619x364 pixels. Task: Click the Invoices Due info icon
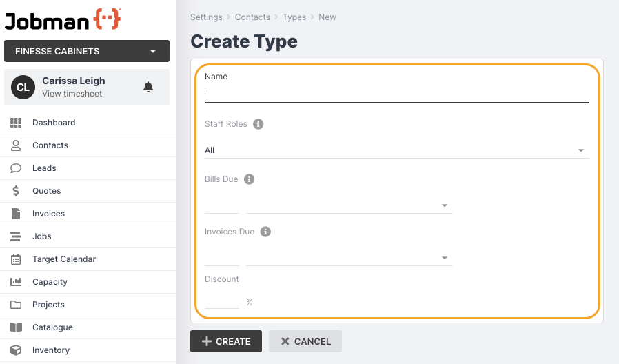[265, 232]
